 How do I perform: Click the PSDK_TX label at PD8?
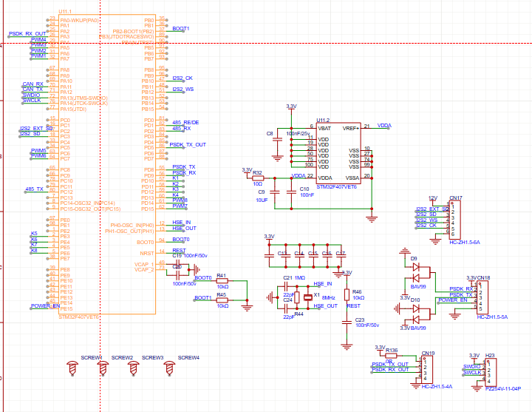pyautogui.click(x=184, y=167)
